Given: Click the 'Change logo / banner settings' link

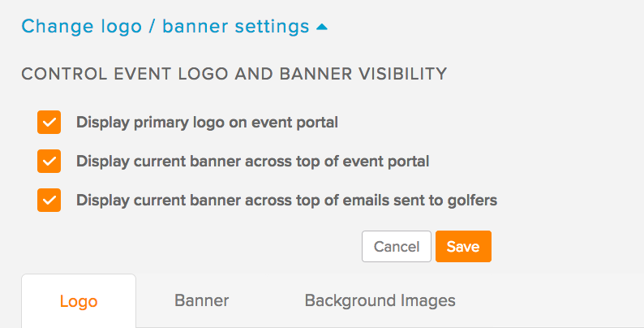Looking at the screenshot, I should 165,26.
